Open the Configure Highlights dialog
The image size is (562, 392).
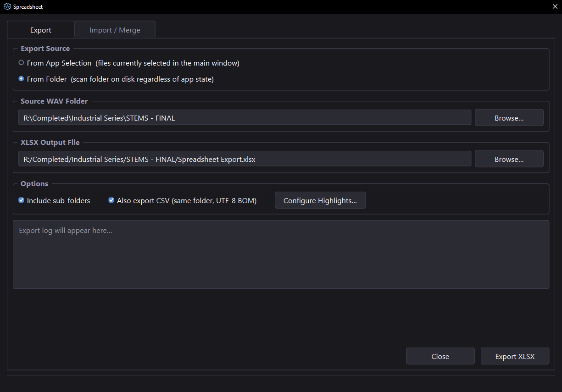320,200
